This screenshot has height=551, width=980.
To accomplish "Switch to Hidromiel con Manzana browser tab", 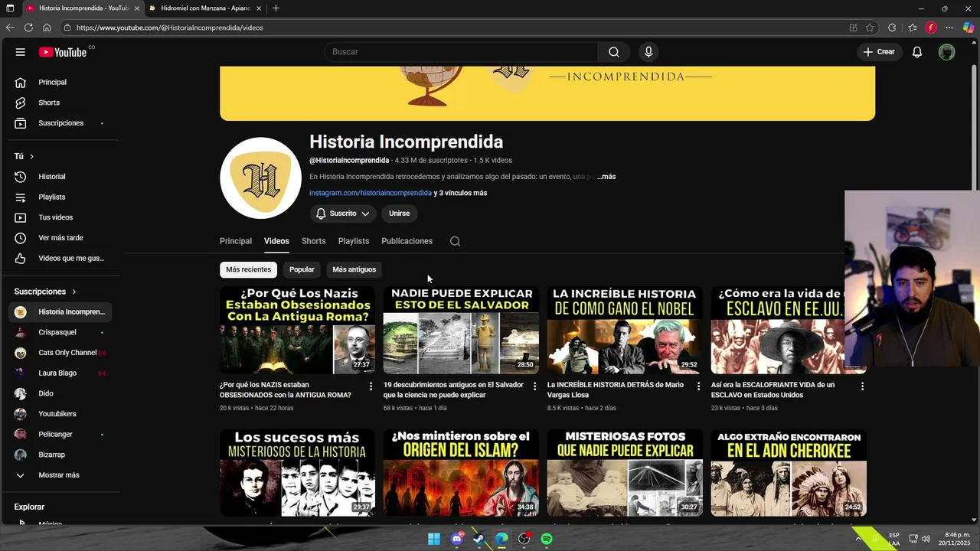I will [204, 8].
